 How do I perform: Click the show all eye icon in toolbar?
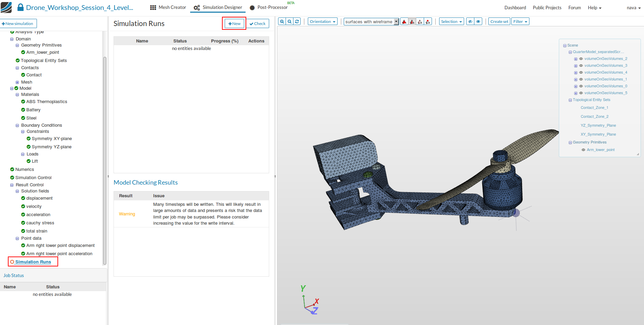478,22
